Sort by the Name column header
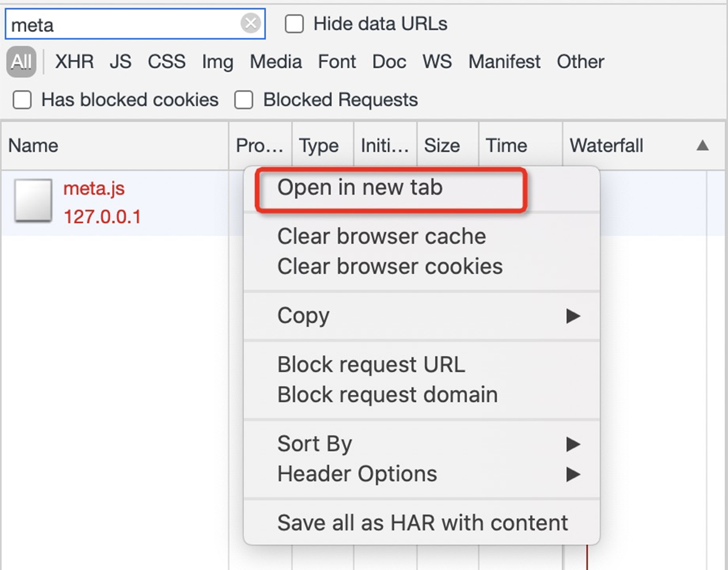This screenshot has width=728, height=570. pyautogui.click(x=33, y=146)
